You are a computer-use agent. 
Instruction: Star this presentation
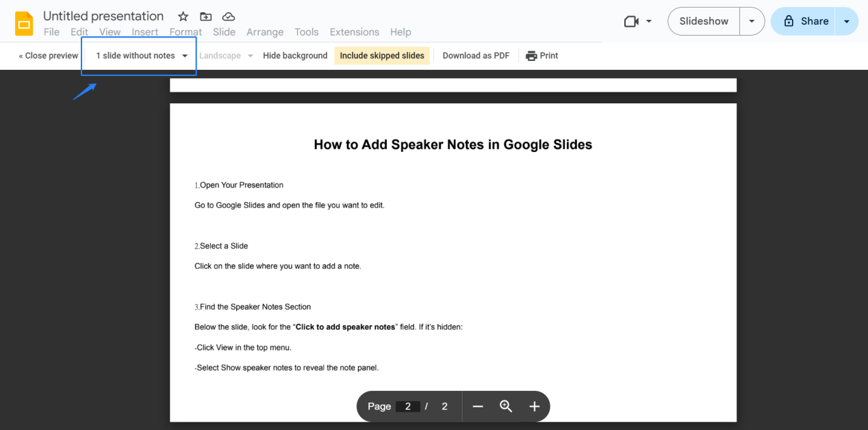pos(182,15)
